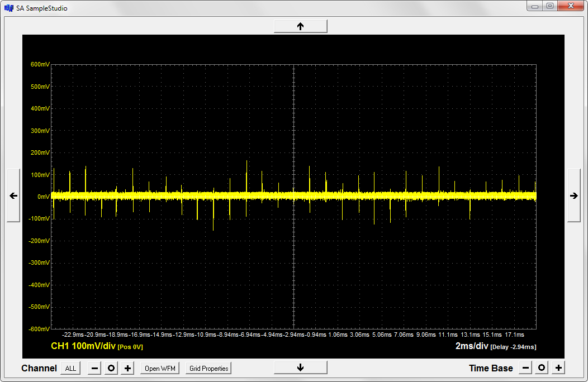Decrease Time Base with the minus button
The width and height of the screenshot is (588, 382).
pyautogui.click(x=526, y=367)
